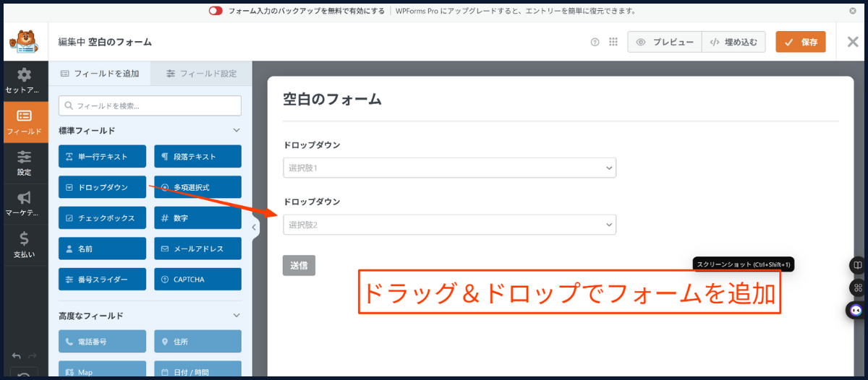Click the orange 保存 button
Screen dimensions: 868x380
(800, 42)
